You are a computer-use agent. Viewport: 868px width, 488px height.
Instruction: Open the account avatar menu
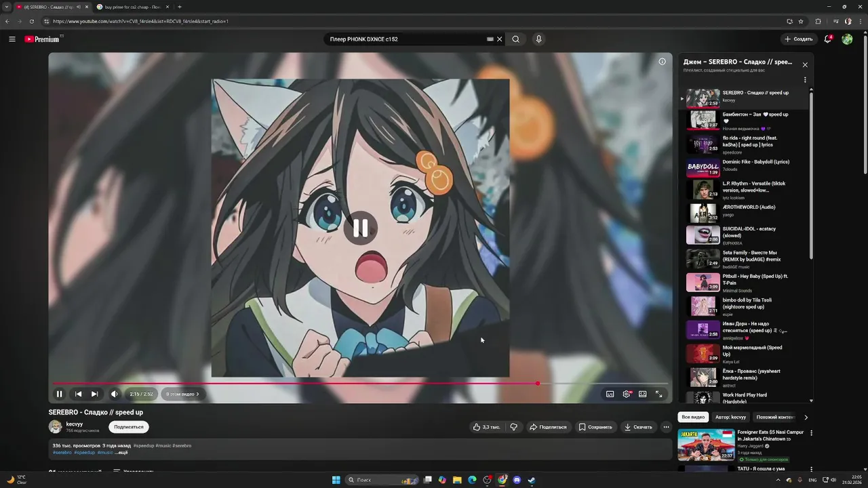coord(847,39)
